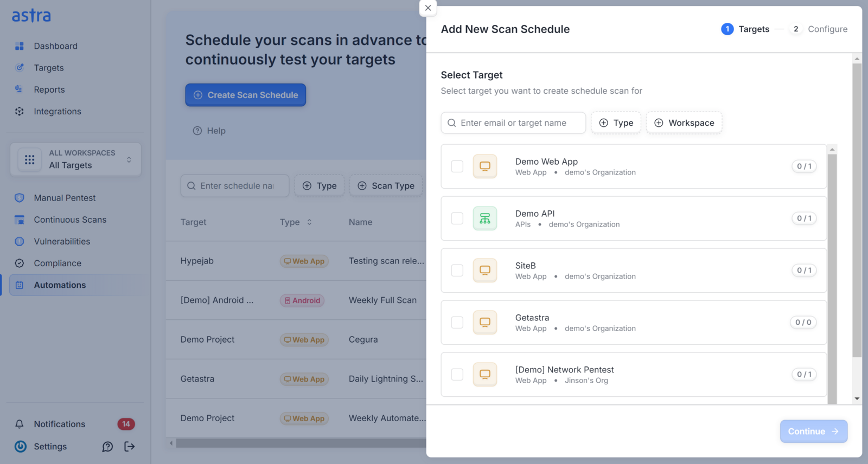Open the Workspace filter in the dialog
Screen dimensions: 868x464
click(684, 123)
